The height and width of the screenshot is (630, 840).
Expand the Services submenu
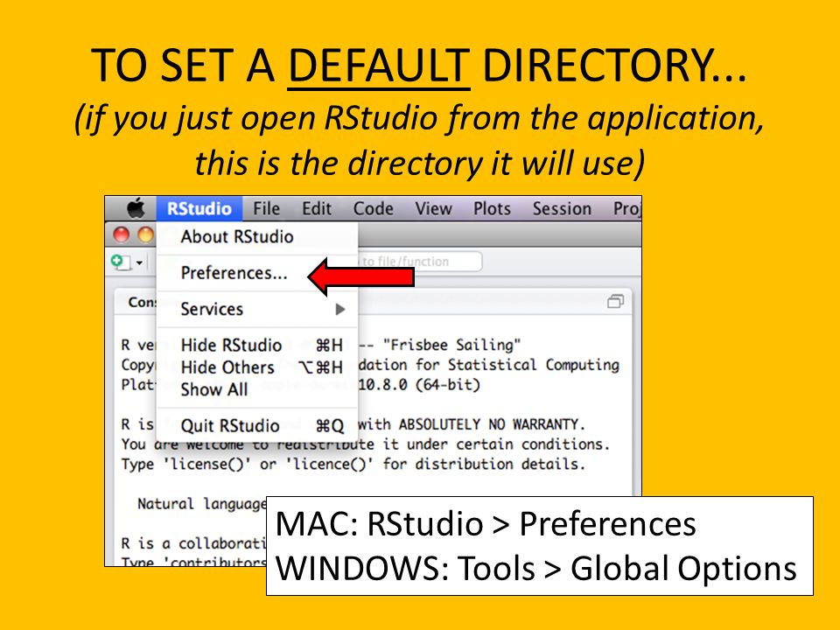click(257, 309)
